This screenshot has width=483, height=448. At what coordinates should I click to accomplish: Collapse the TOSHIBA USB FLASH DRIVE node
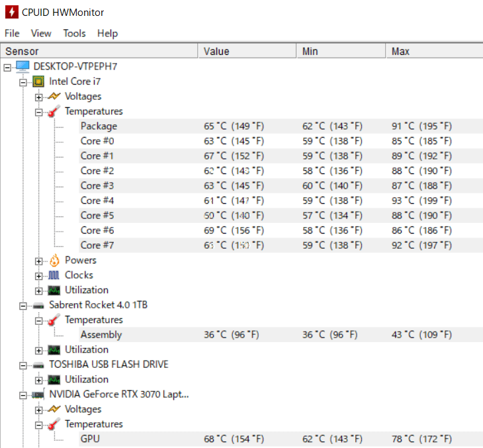(22, 365)
